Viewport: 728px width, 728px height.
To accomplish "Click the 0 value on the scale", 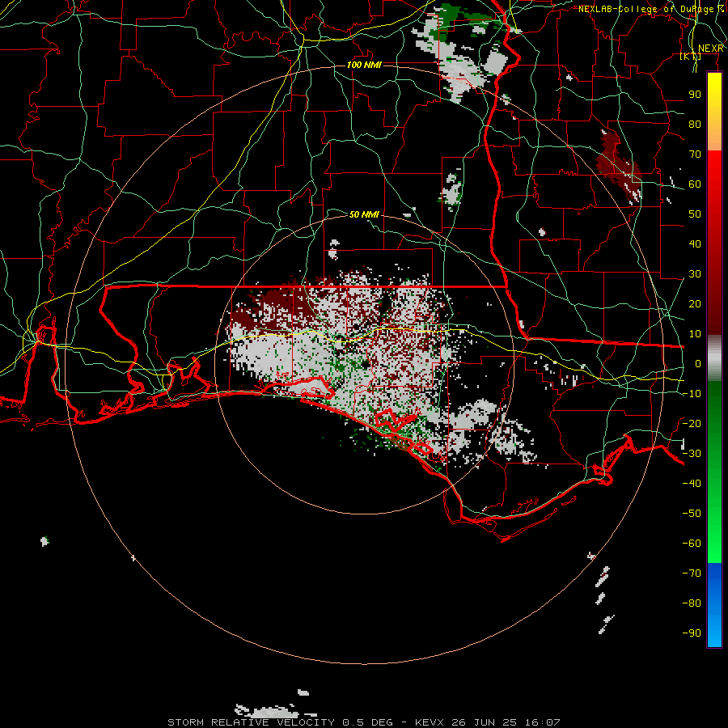I will point(698,363).
